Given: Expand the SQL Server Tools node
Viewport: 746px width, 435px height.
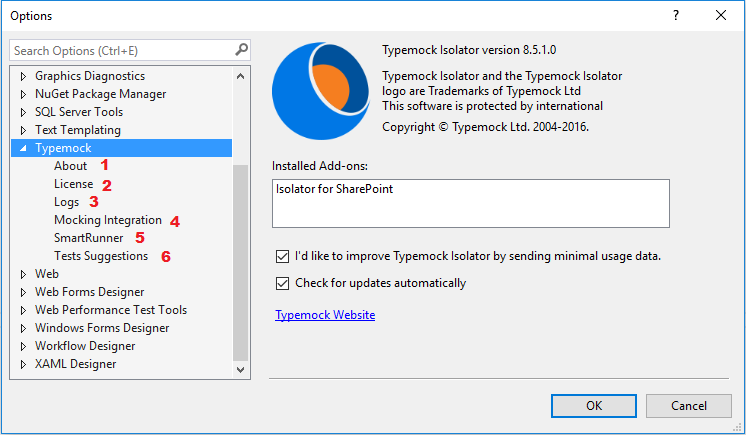Looking at the screenshot, I should coord(23,112).
